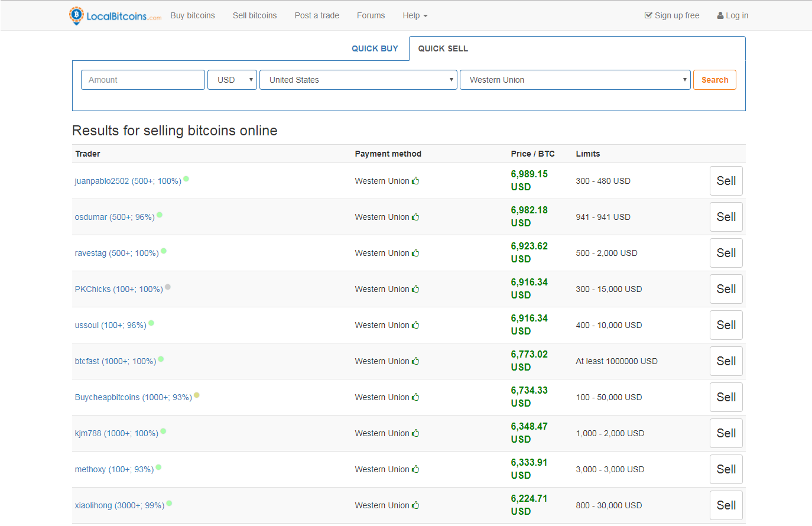Click online status dot beside osdumar

pos(160,215)
